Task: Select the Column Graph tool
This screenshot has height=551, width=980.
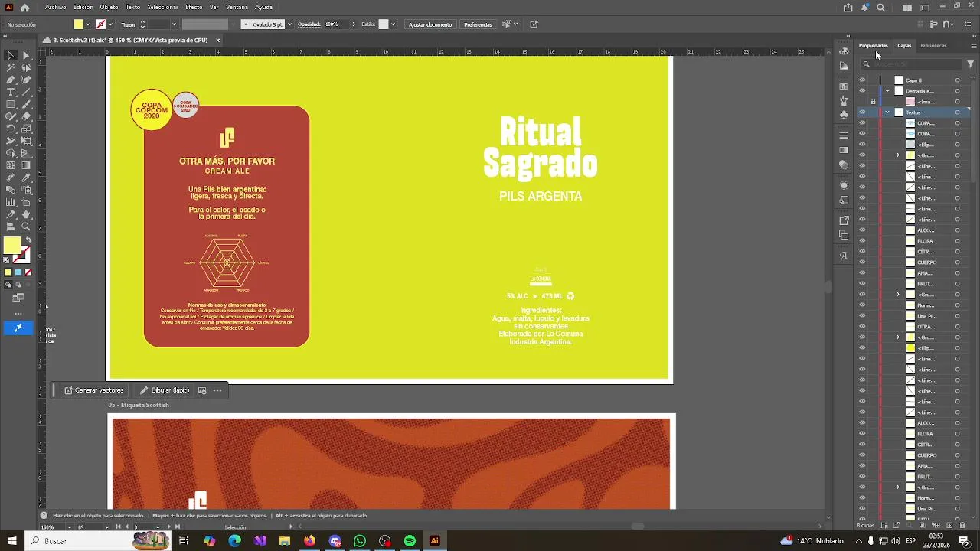Action: point(11,202)
